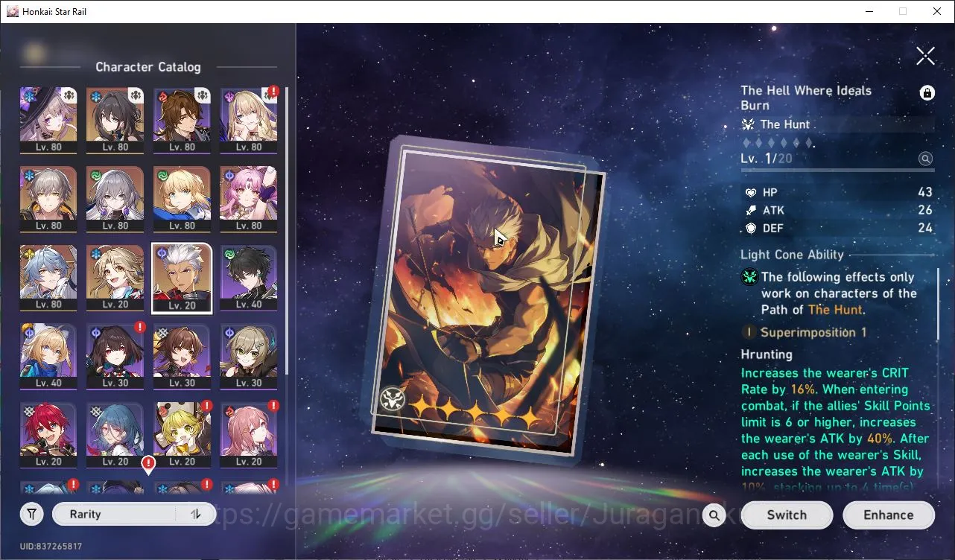The image size is (955, 560).
Task: Click 'The Hell Where Ideals Burn' title
Action: tap(806, 98)
